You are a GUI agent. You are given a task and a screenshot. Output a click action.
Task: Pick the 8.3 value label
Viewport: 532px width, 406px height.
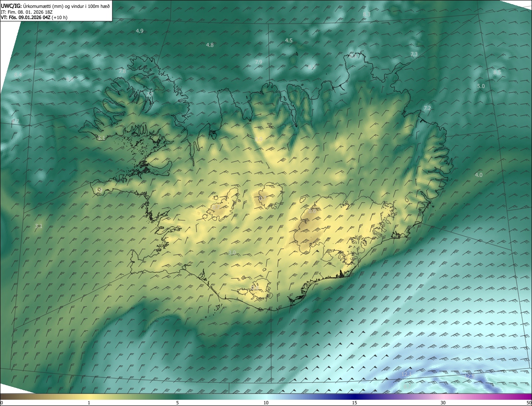(366, 14)
